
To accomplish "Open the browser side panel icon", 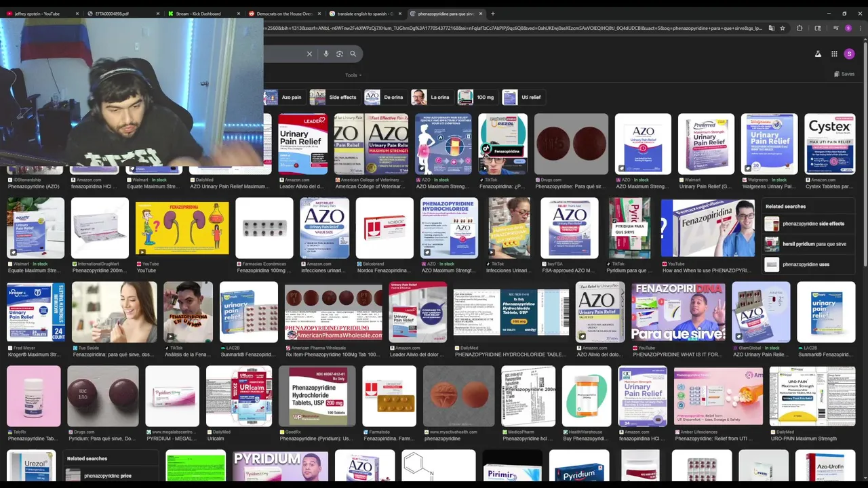I will click(817, 28).
